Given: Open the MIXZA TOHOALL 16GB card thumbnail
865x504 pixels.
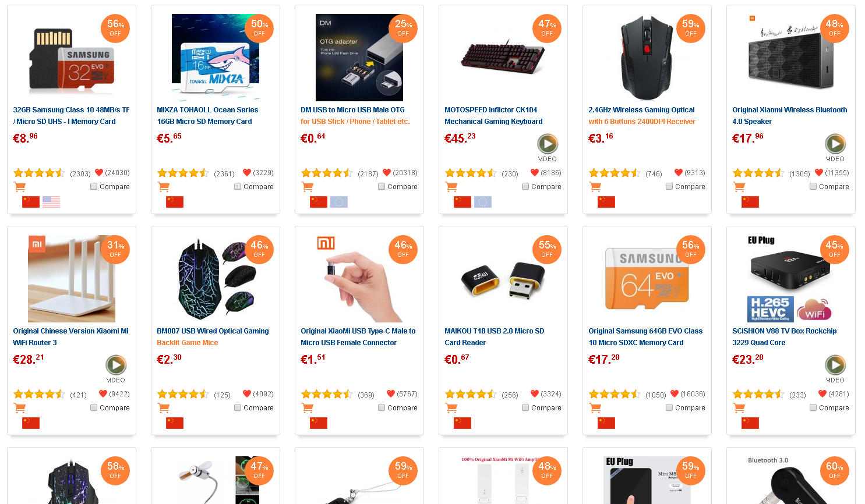Looking at the screenshot, I should click(x=216, y=58).
